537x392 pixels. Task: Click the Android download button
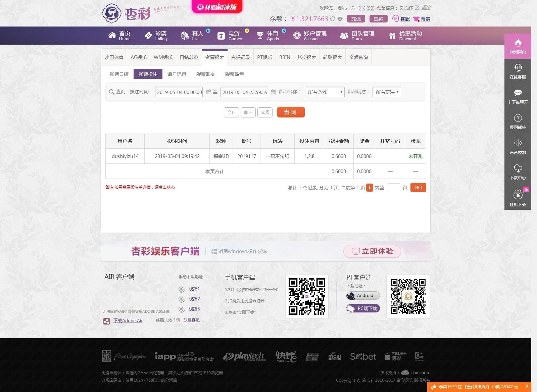pyautogui.click(x=363, y=295)
